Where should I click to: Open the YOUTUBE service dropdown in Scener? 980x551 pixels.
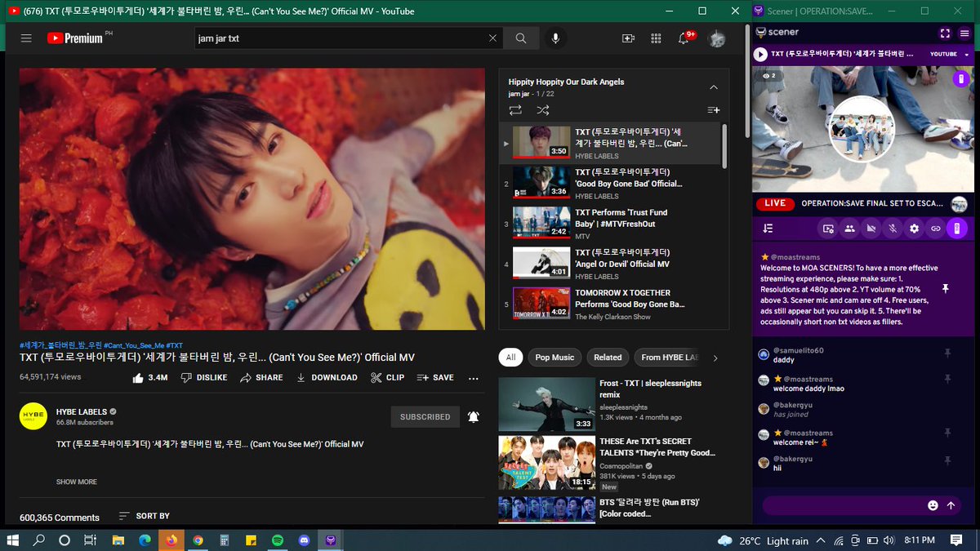pos(951,54)
